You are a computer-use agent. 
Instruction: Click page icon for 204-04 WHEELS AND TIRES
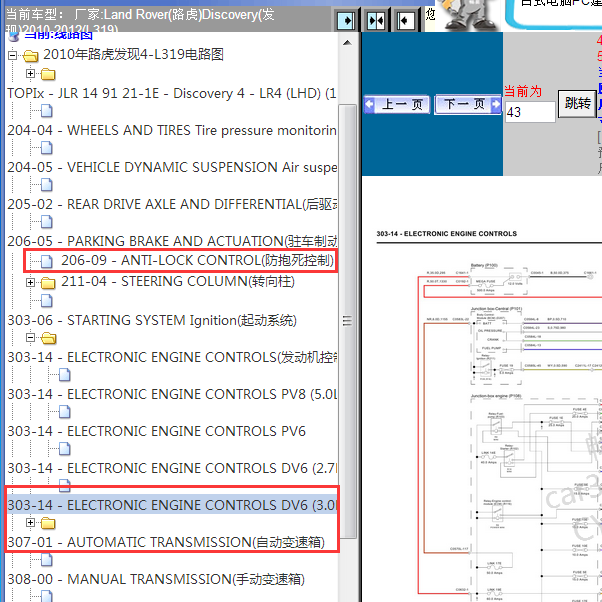click(46, 111)
